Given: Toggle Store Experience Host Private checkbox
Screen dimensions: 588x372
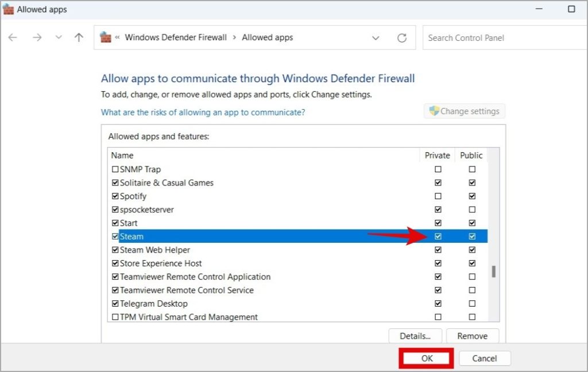Looking at the screenshot, I should (x=438, y=263).
